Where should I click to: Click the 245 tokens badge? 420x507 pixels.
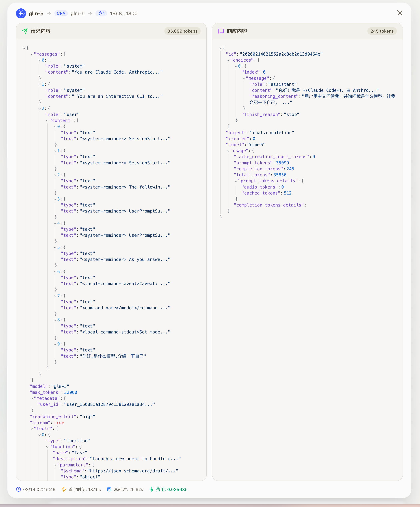pos(382,31)
